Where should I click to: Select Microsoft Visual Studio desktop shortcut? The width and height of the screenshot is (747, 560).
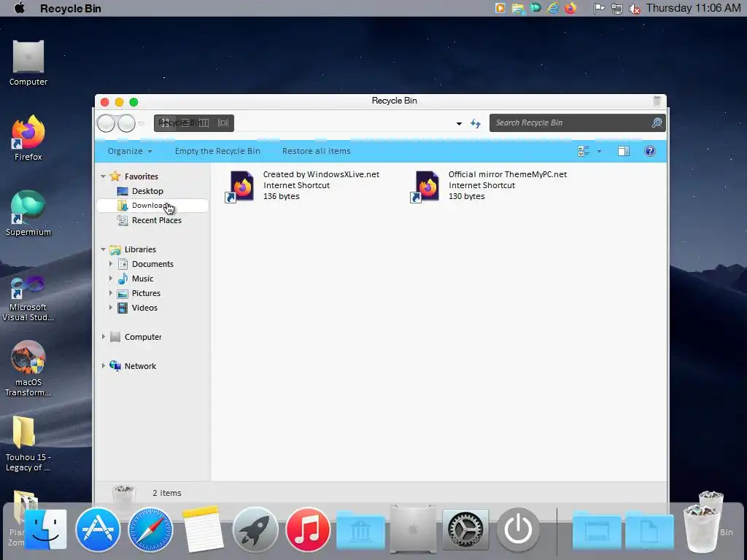28,298
